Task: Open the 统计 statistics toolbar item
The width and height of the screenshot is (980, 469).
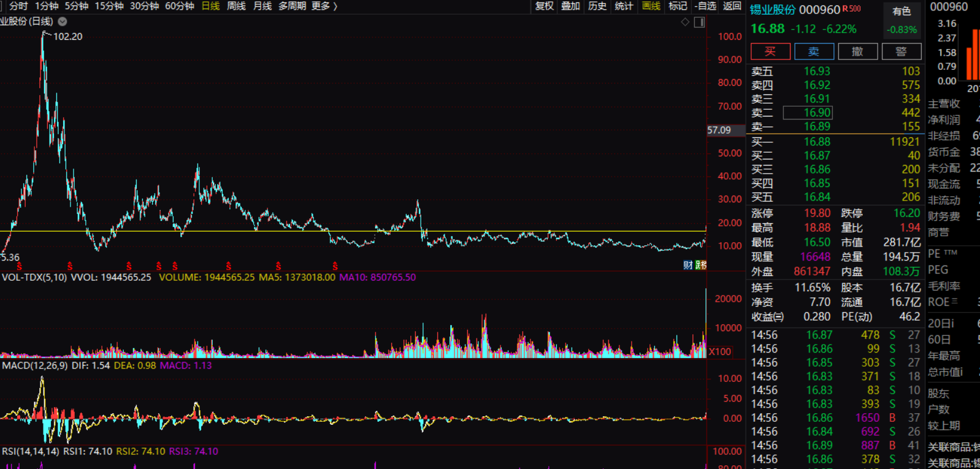Action: [x=624, y=6]
